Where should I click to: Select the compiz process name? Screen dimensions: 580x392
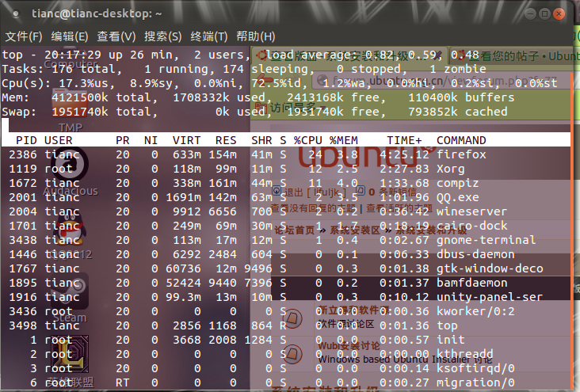457,184
